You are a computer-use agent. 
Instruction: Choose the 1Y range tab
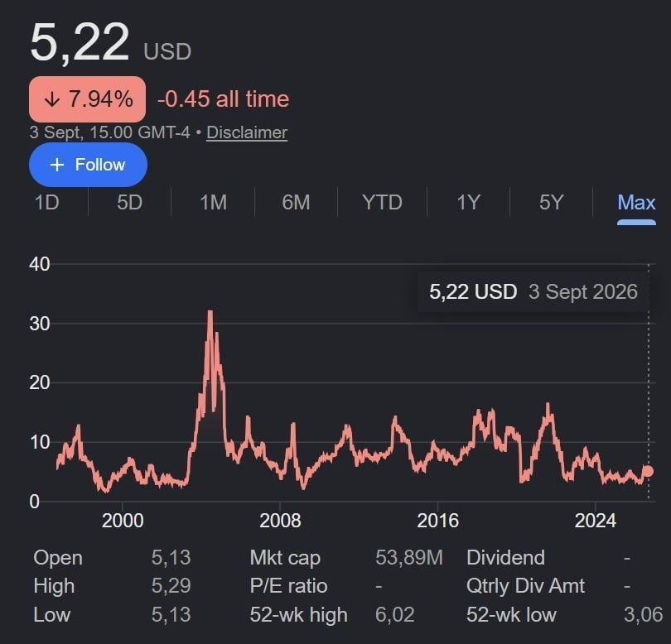point(469,202)
